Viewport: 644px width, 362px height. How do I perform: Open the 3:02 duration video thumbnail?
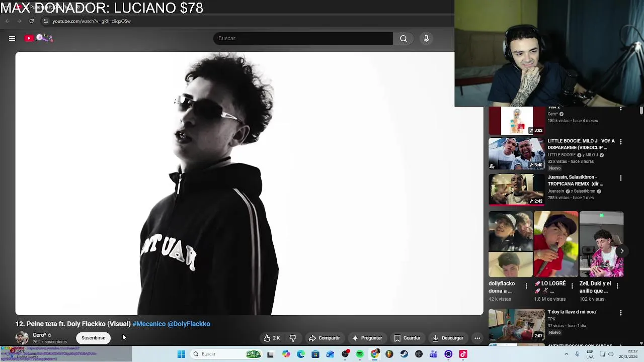(517, 121)
